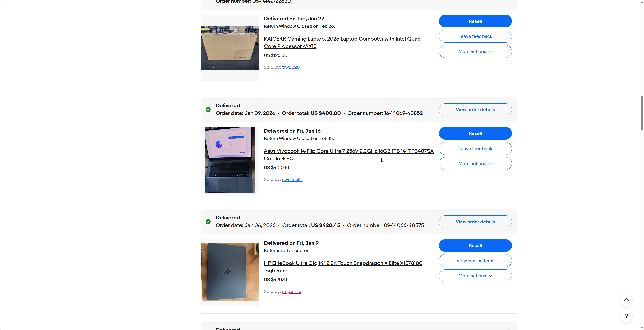Image resolution: width=644 pixels, height=330 pixels.
Task: Expand More actions for HP EliteBook order
Action: [475, 276]
